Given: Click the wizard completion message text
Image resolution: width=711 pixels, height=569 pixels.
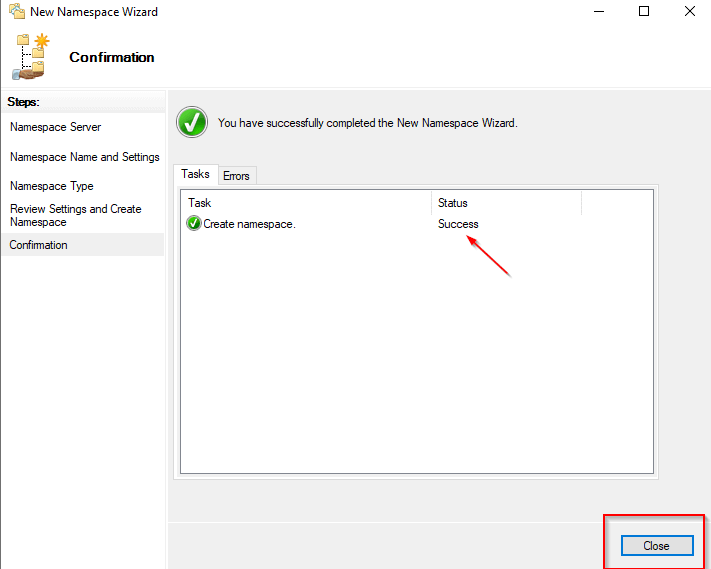Looking at the screenshot, I should click(367, 123).
